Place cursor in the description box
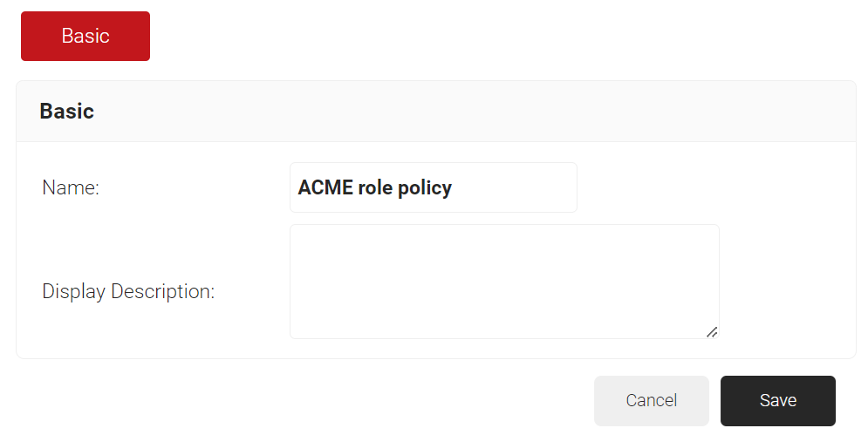The image size is (868, 435). coord(503,281)
